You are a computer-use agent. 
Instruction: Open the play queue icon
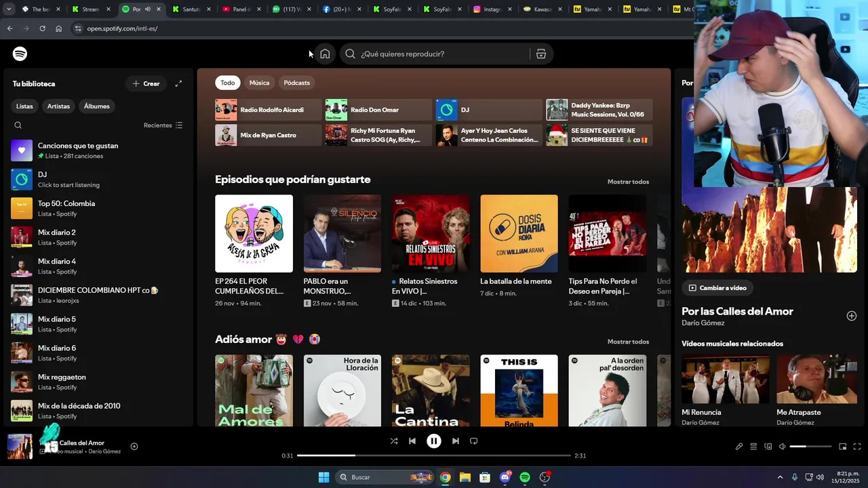tap(753, 447)
